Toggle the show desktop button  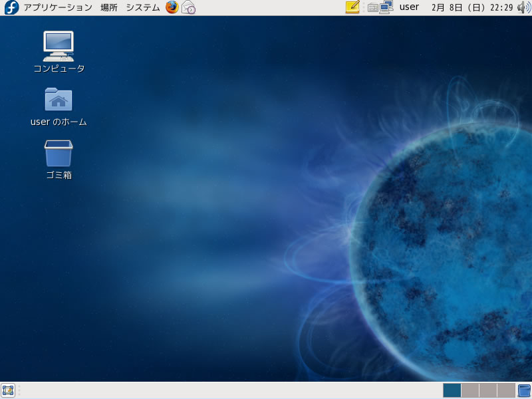pos(8,390)
